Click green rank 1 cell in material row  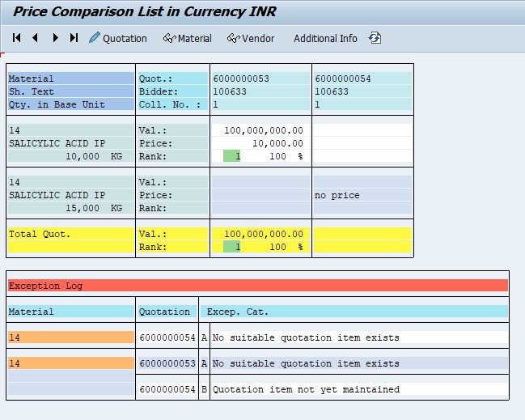(231, 156)
